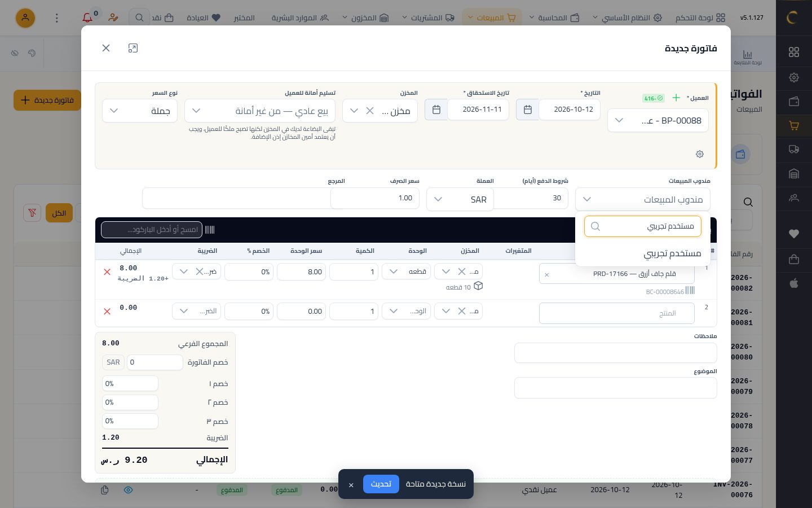Click the payment terms days field showing 30
The image size is (812, 508).
point(531,198)
